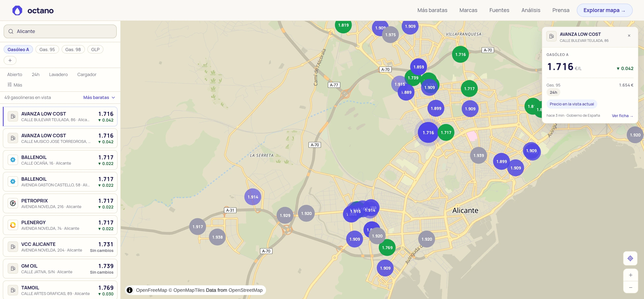Open the Más baratas sort dropdown

pos(99,98)
